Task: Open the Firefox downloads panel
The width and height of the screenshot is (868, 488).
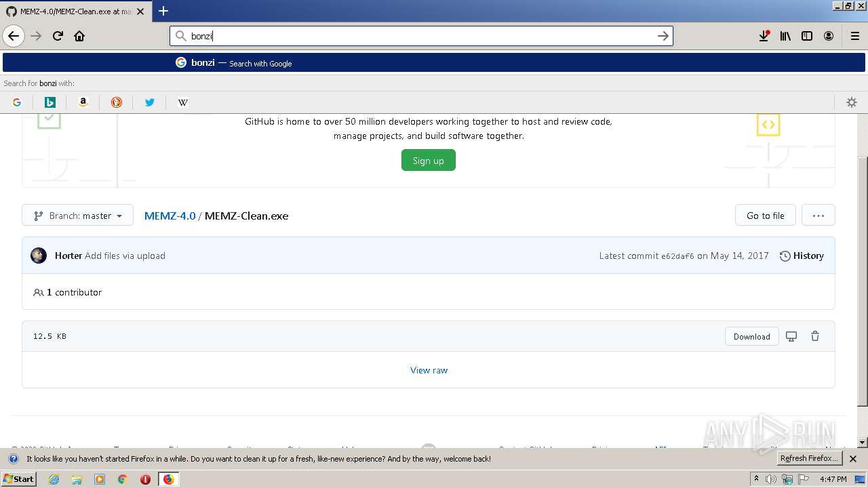Action: (764, 36)
